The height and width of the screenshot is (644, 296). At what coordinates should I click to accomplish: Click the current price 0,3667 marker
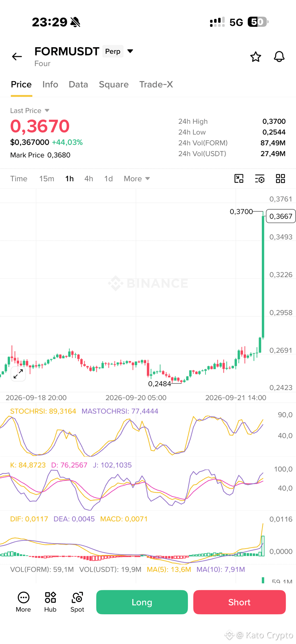[281, 216]
